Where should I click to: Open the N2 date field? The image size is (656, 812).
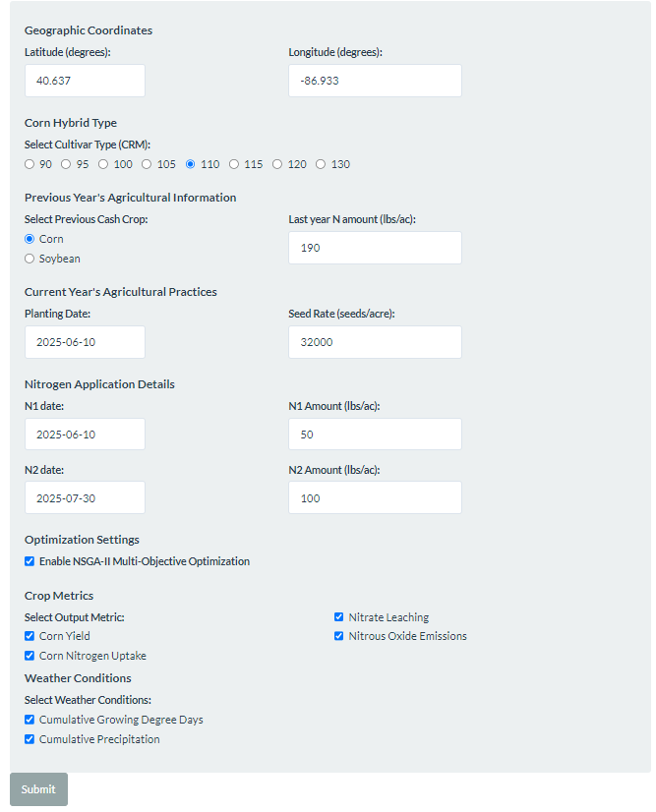tap(85, 497)
